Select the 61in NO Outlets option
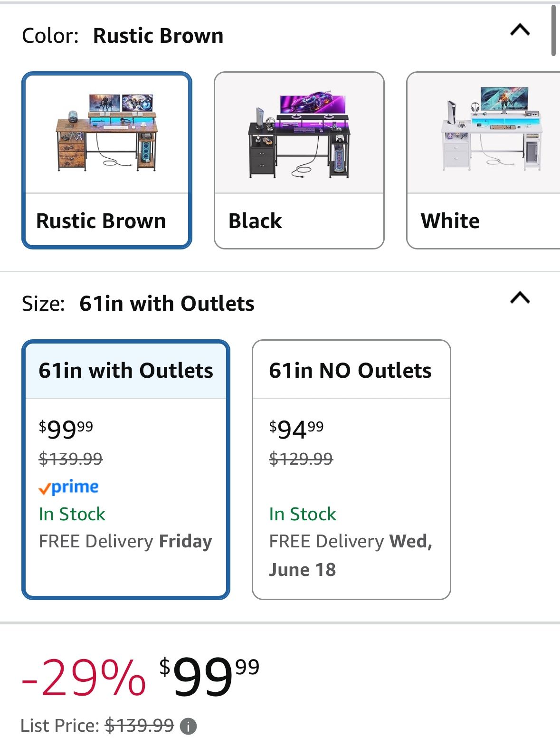 click(351, 469)
